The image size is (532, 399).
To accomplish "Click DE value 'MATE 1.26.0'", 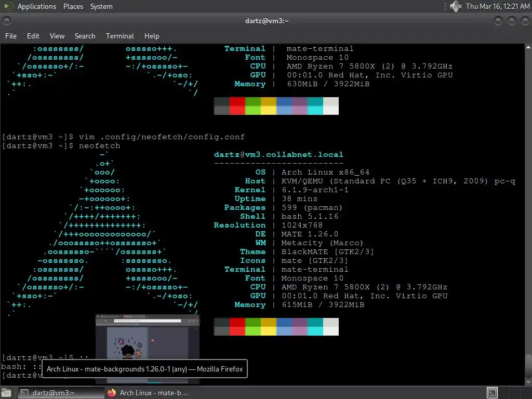I will 310,234.
